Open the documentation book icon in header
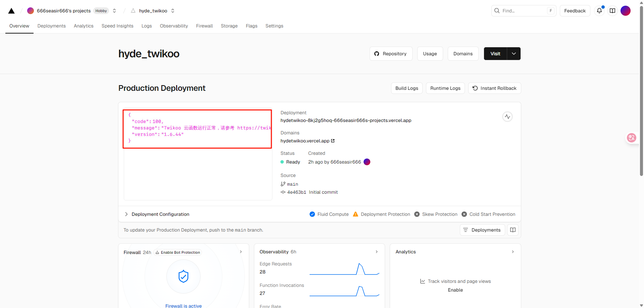 (612, 11)
